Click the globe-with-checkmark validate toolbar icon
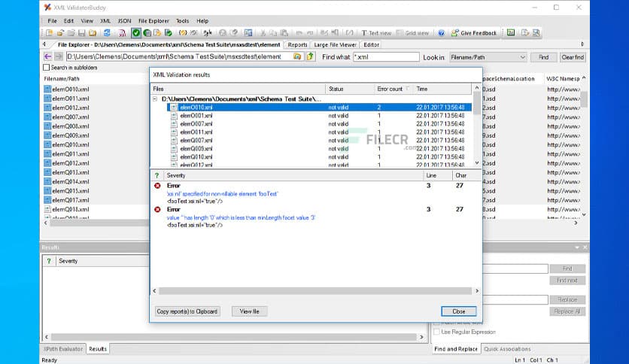Screen dimensions: 629x364 tap(147, 33)
